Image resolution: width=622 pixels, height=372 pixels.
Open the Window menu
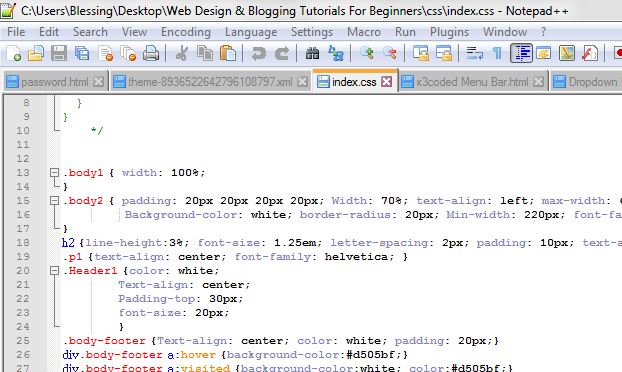(x=505, y=32)
